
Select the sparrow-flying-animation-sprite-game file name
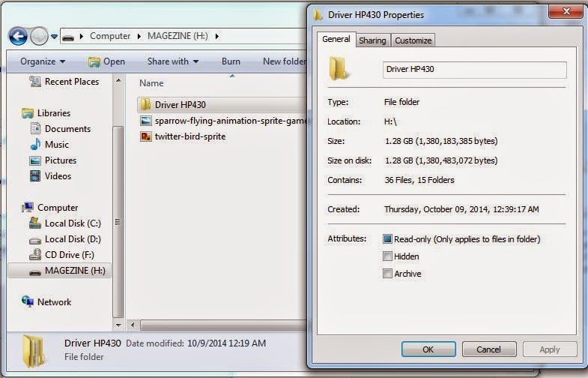tap(231, 121)
